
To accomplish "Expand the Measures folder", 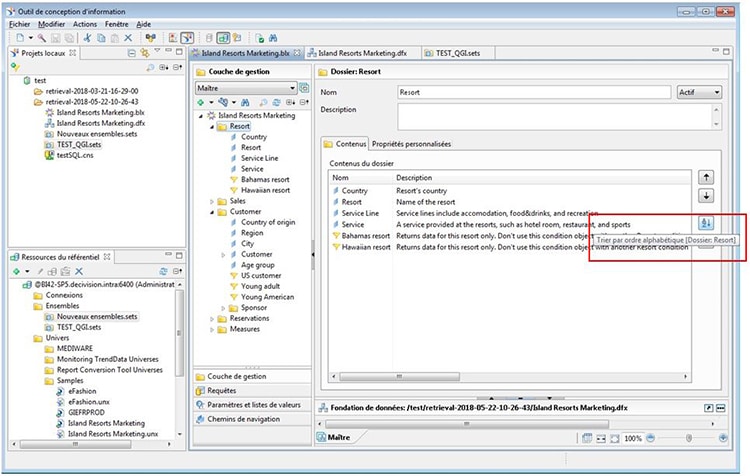I will (x=211, y=330).
